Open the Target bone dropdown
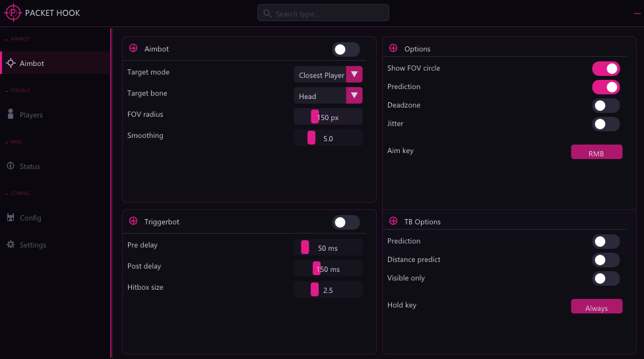The width and height of the screenshot is (644, 359). 328,96
